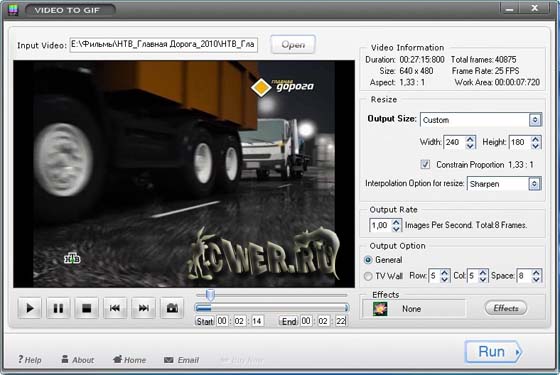Expand the Output Size dropdown

535,120
